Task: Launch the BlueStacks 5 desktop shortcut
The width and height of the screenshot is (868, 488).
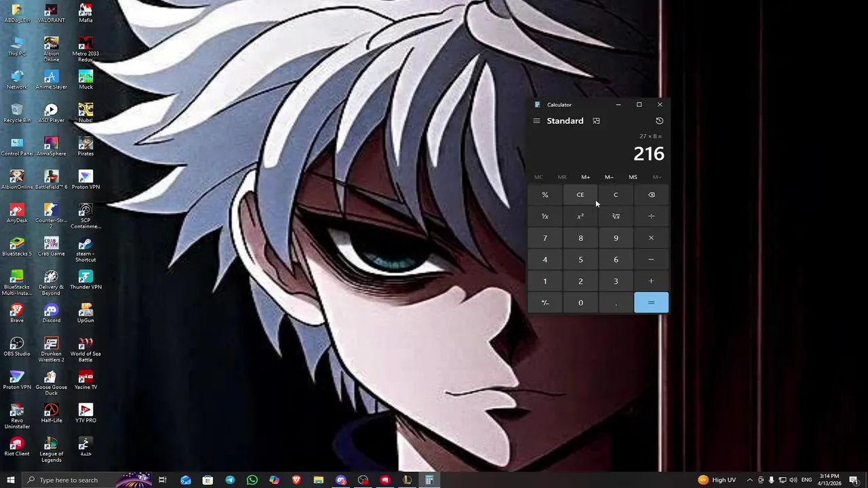Action: point(17,247)
